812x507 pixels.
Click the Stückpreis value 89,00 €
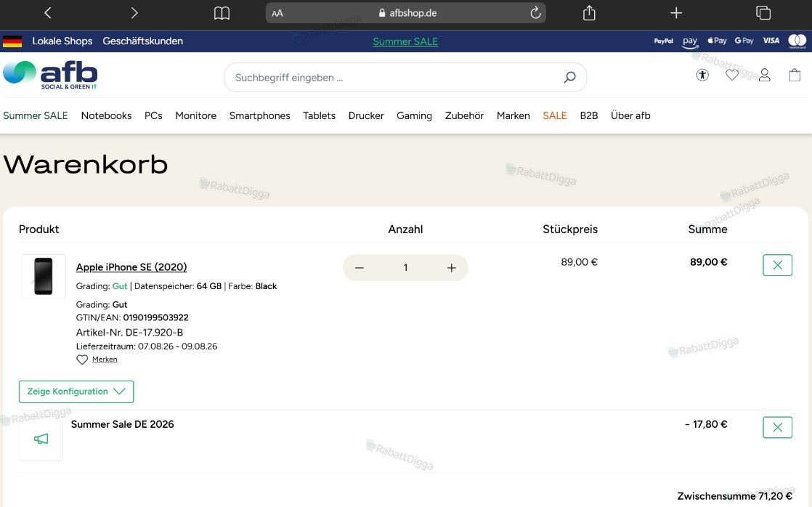point(579,262)
